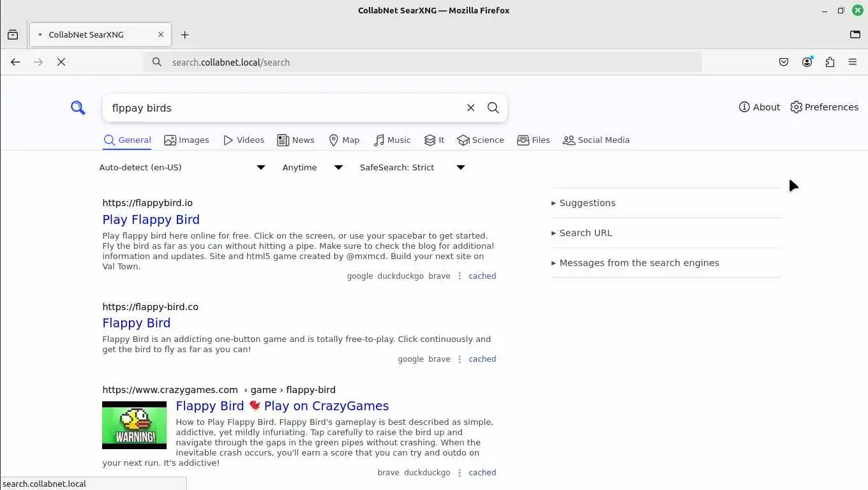The width and height of the screenshot is (868, 490).
Task: Open Flappy Bird Play on CrazyGames result
Action: pyautogui.click(x=282, y=406)
